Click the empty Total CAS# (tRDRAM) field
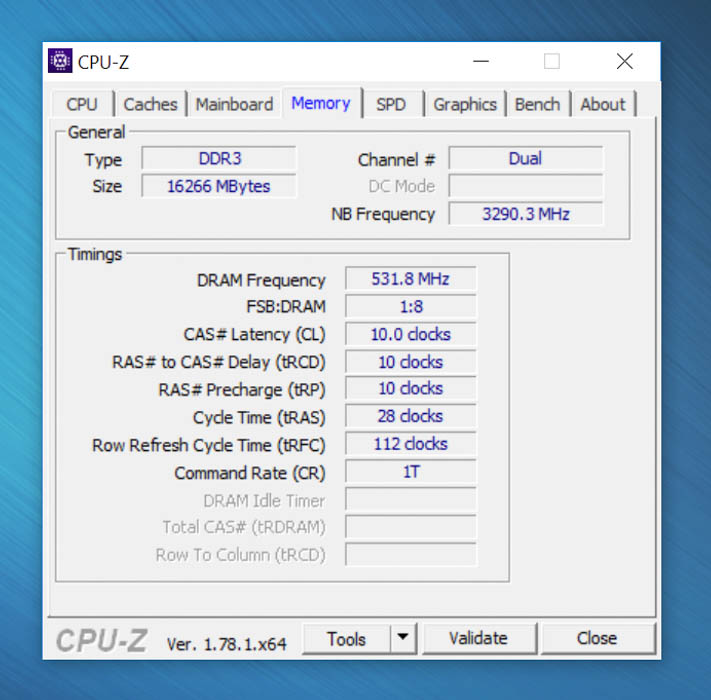The width and height of the screenshot is (711, 700). (x=410, y=527)
